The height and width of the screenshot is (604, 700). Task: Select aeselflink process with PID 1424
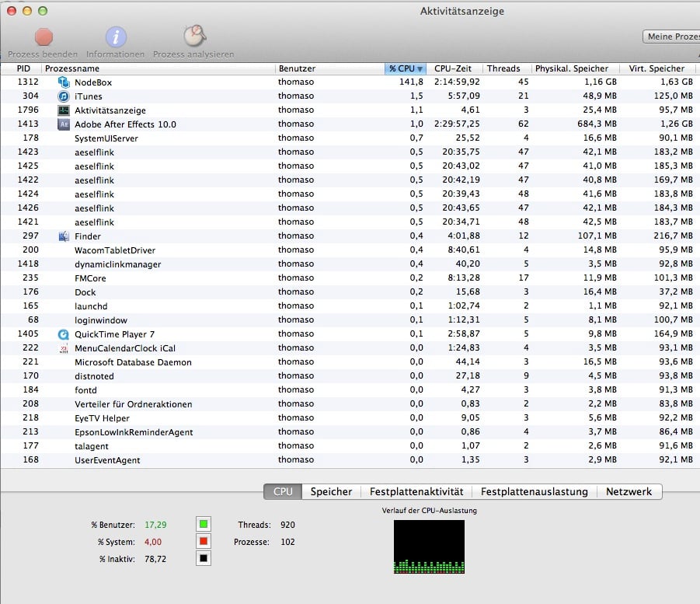tap(348, 194)
